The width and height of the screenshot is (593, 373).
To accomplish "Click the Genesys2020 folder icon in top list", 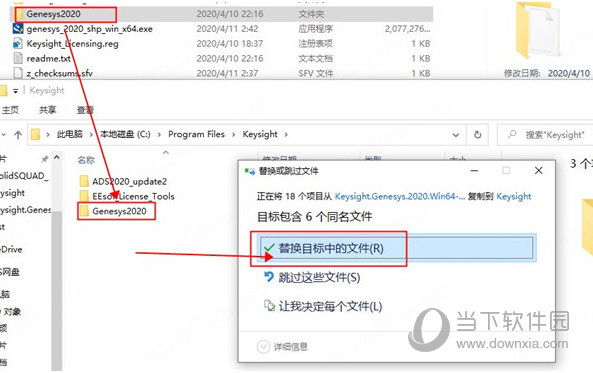I will pos(20,14).
